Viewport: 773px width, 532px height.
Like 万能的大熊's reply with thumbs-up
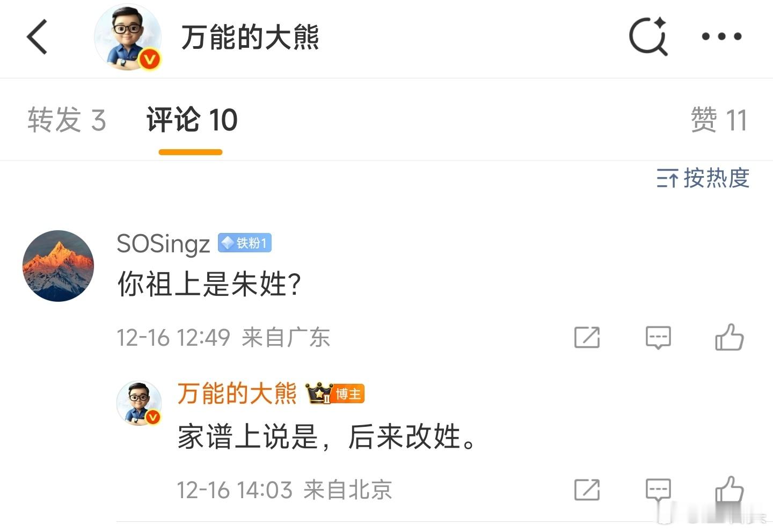click(729, 490)
